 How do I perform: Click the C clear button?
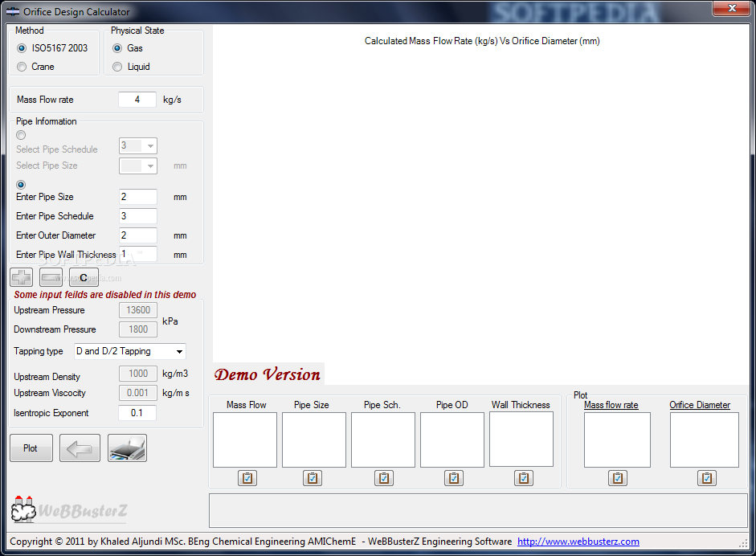(x=84, y=277)
